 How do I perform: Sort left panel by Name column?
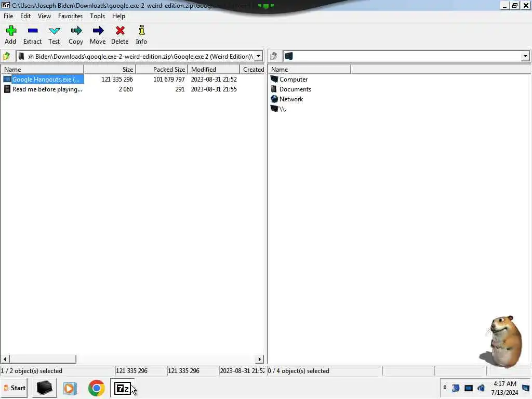coord(43,70)
